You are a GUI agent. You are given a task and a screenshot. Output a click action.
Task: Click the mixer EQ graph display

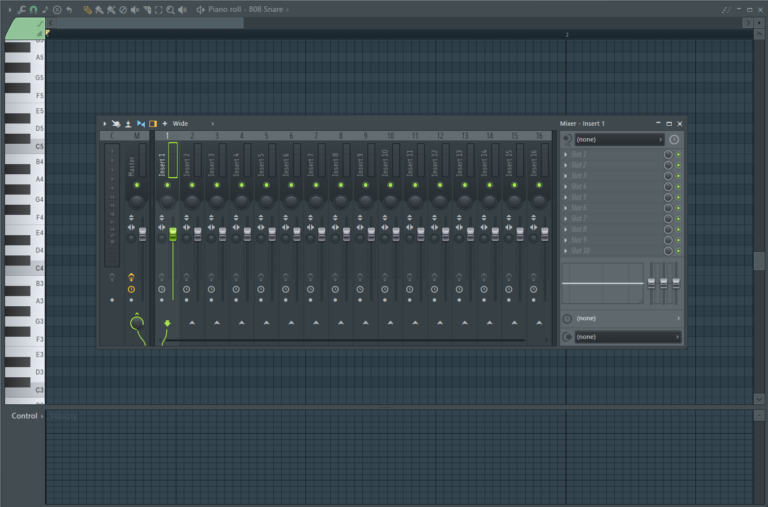602,283
